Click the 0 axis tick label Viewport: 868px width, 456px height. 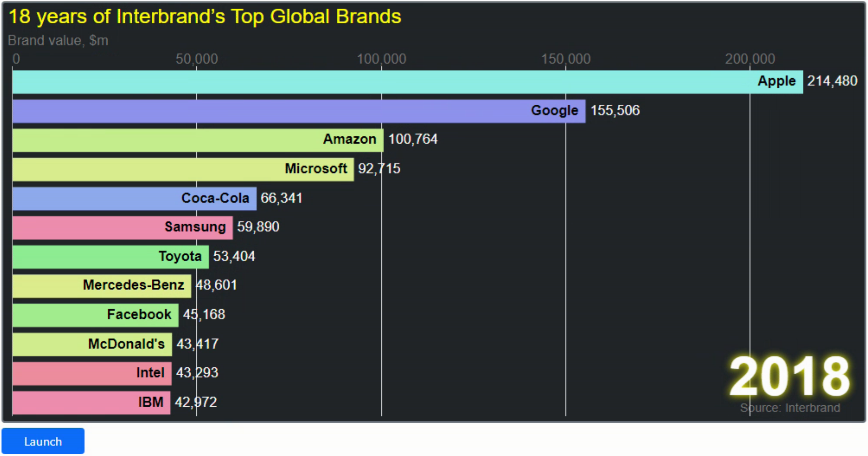tap(16, 59)
